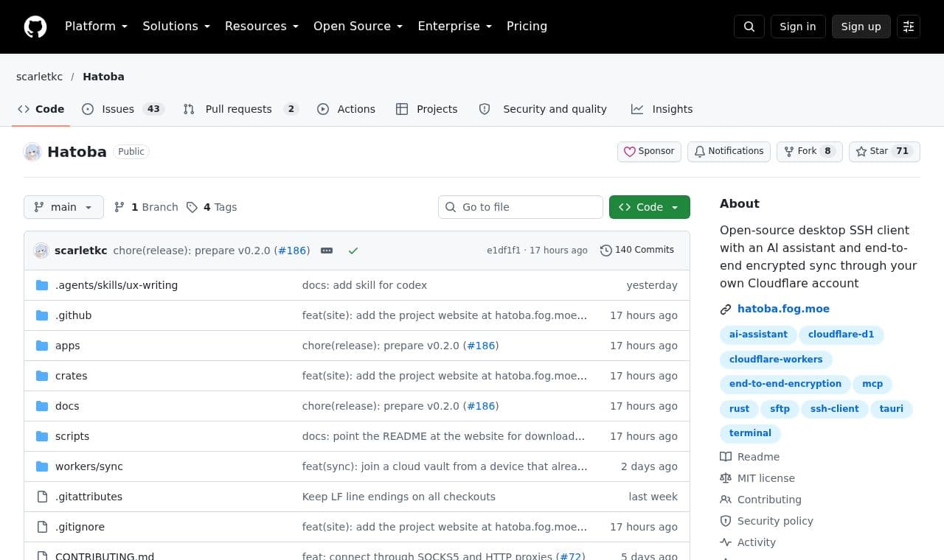Open the workers/sync folder
This screenshot has width=944, height=560.
click(x=89, y=466)
